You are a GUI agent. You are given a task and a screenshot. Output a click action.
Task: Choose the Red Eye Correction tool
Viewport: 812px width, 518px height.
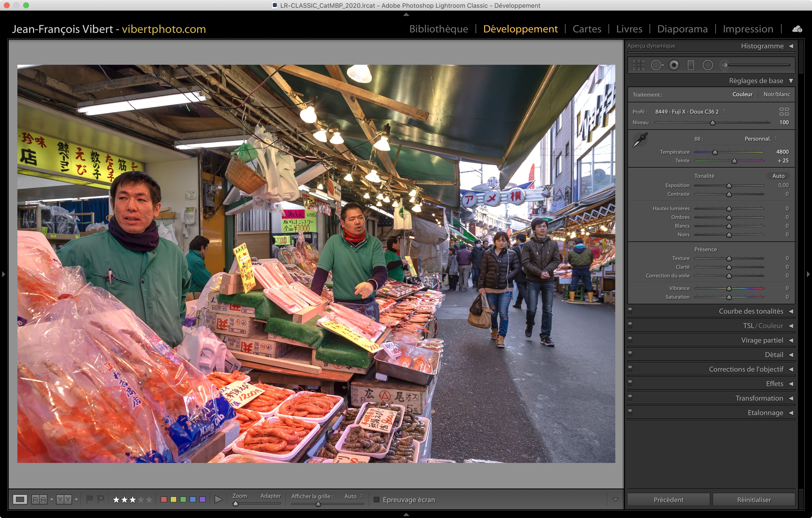(674, 65)
